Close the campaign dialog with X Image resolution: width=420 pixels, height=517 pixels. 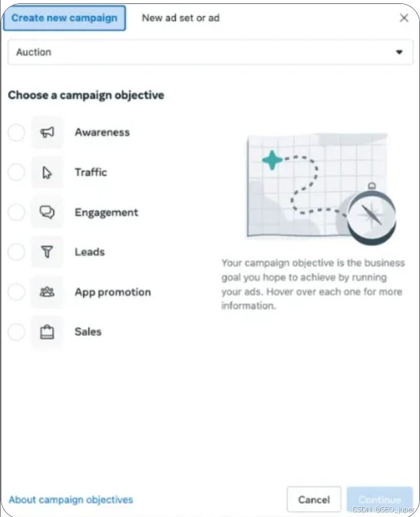click(404, 18)
